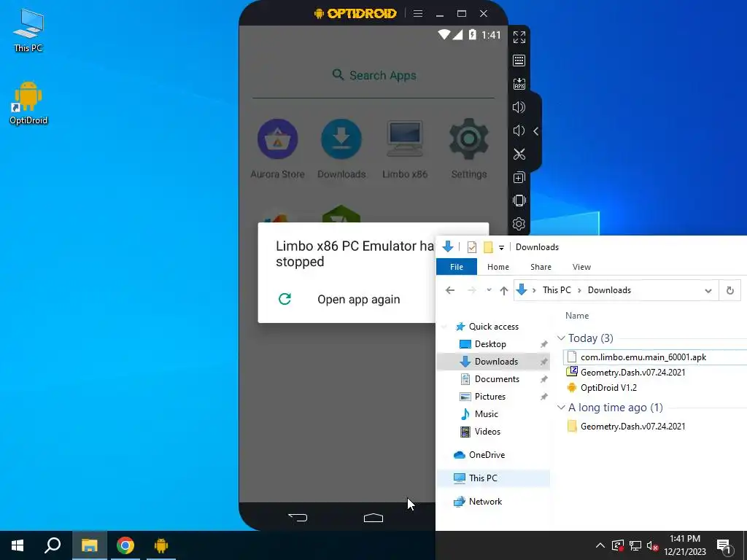
Task: Toggle OptiDroid fullscreen mode icon
Action: tap(519, 37)
